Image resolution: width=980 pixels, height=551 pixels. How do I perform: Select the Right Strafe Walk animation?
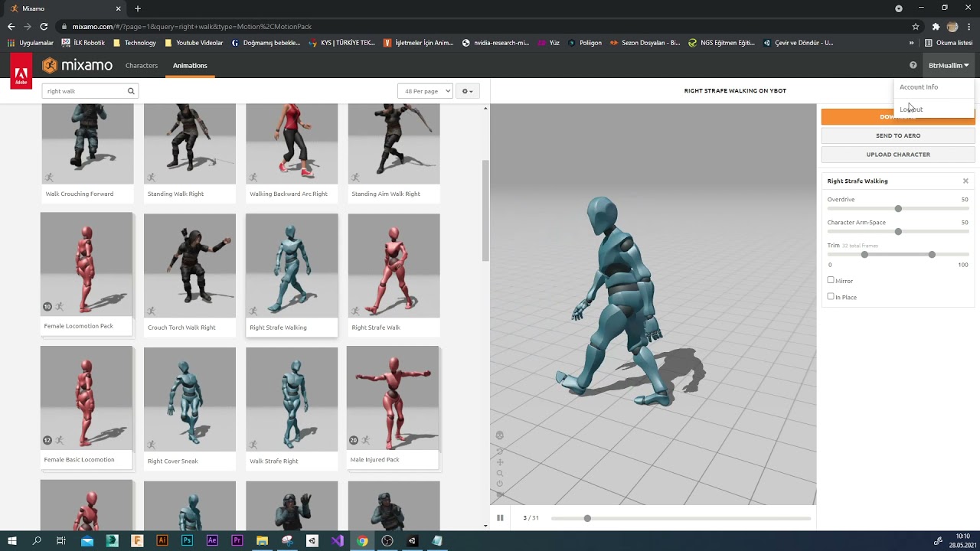click(394, 275)
